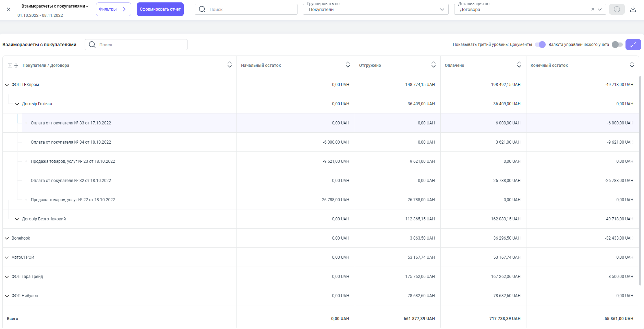This screenshot has height=329, width=644.
Task: Open Взаиморасчеты с покупателями report menu
Action: pyautogui.click(x=55, y=6)
